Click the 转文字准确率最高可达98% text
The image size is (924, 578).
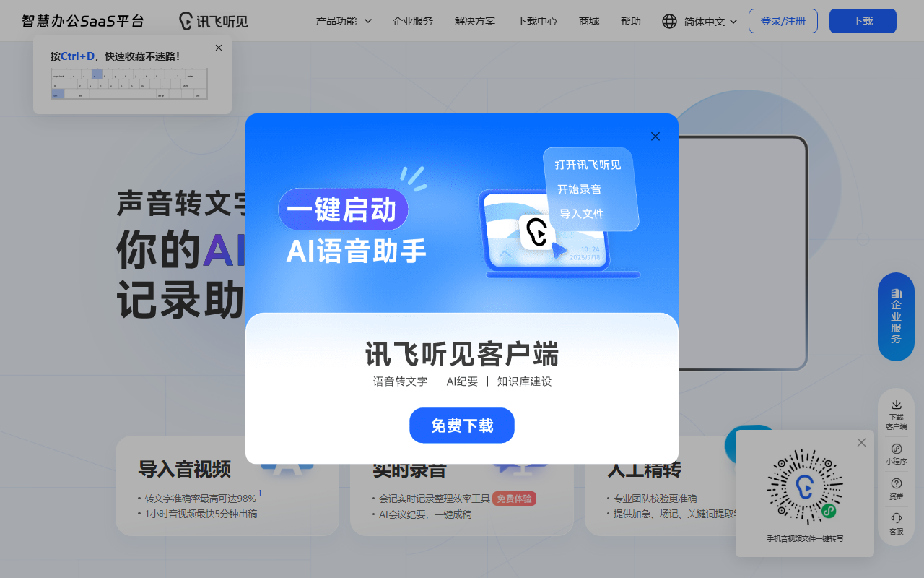[200, 499]
